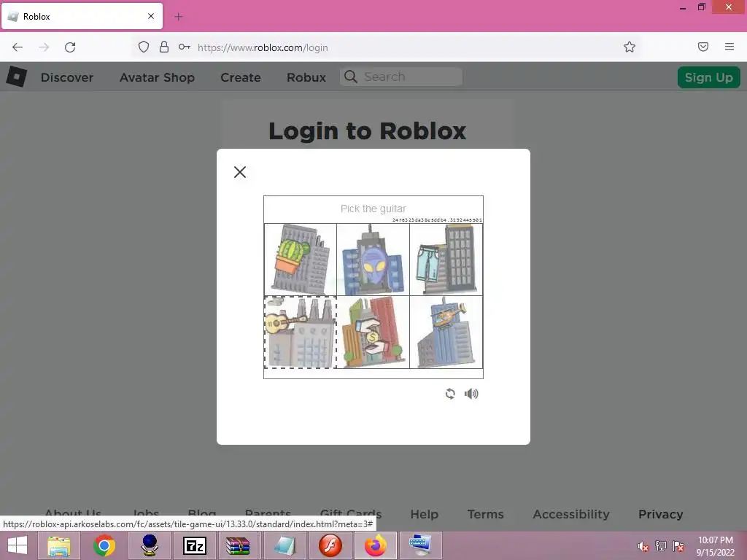
Task: Open the Terms footer link
Action: tap(485, 514)
